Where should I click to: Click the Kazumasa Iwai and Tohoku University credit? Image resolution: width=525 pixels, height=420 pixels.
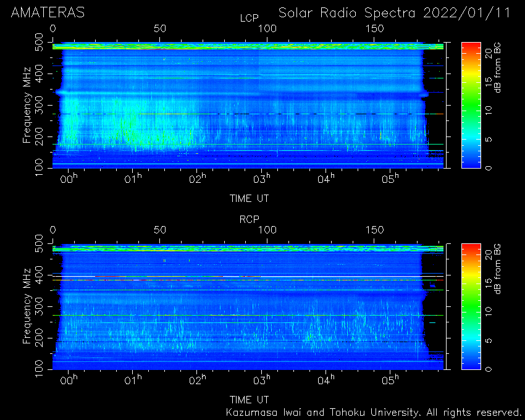point(373,413)
